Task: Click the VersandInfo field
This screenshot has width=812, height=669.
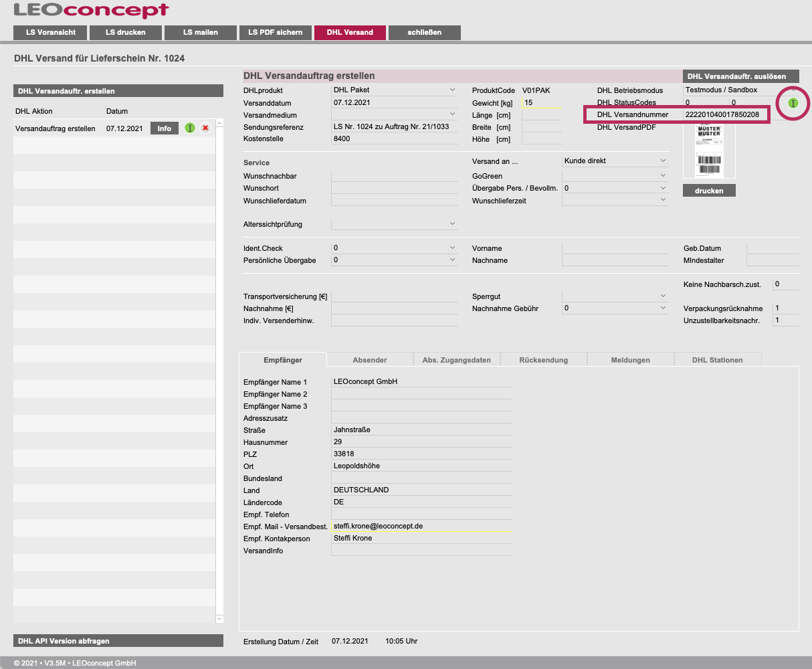Action: coord(421,550)
